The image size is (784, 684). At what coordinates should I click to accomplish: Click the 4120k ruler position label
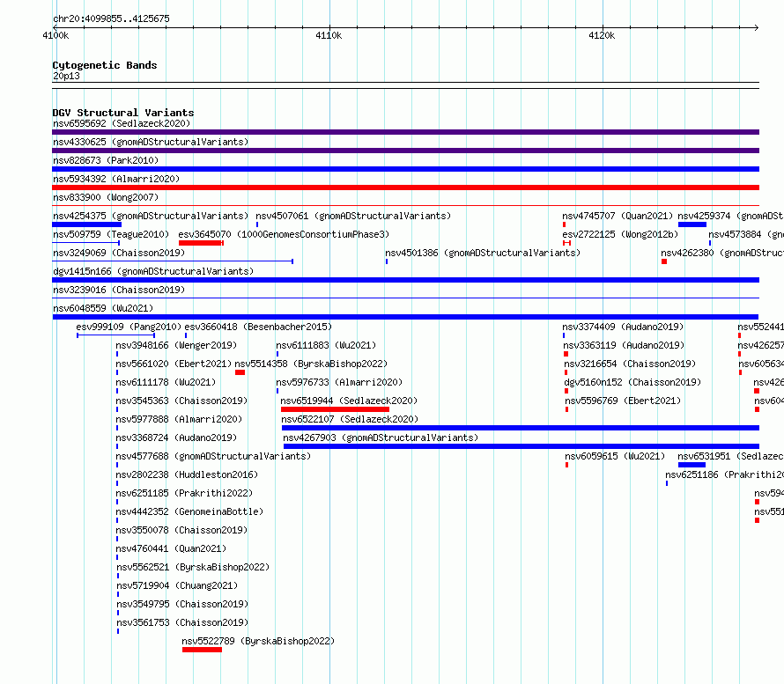pyautogui.click(x=602, y=35)
